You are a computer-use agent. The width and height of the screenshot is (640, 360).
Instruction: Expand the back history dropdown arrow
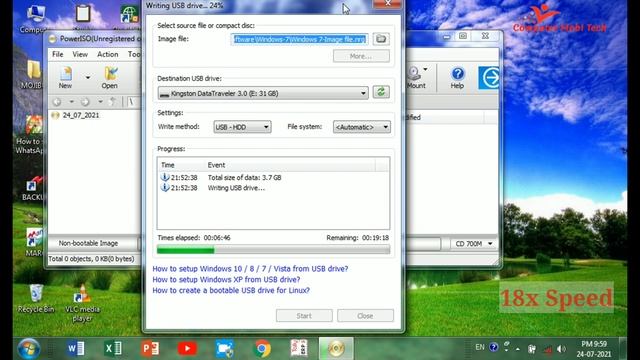point(71,102)
